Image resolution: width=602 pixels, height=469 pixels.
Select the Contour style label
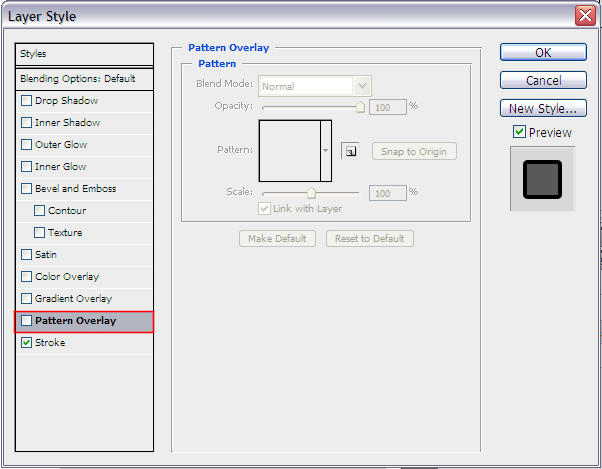(x=67, y=211)
